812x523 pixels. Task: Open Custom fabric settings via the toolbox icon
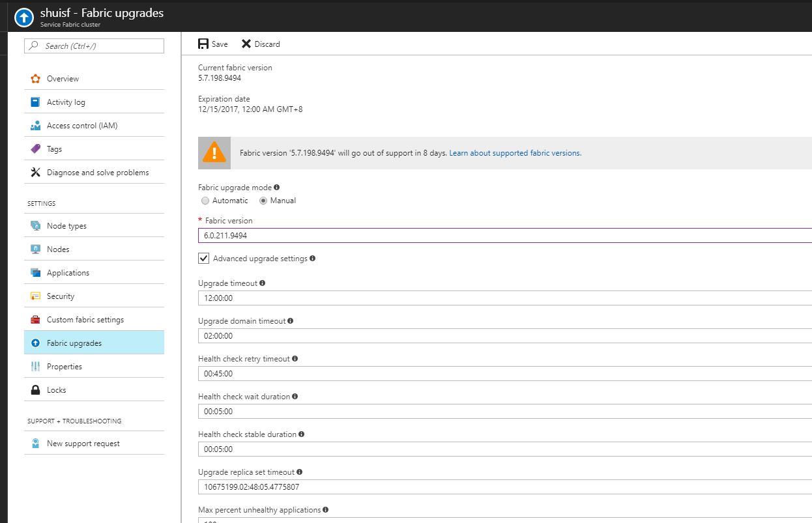[36, 319]
